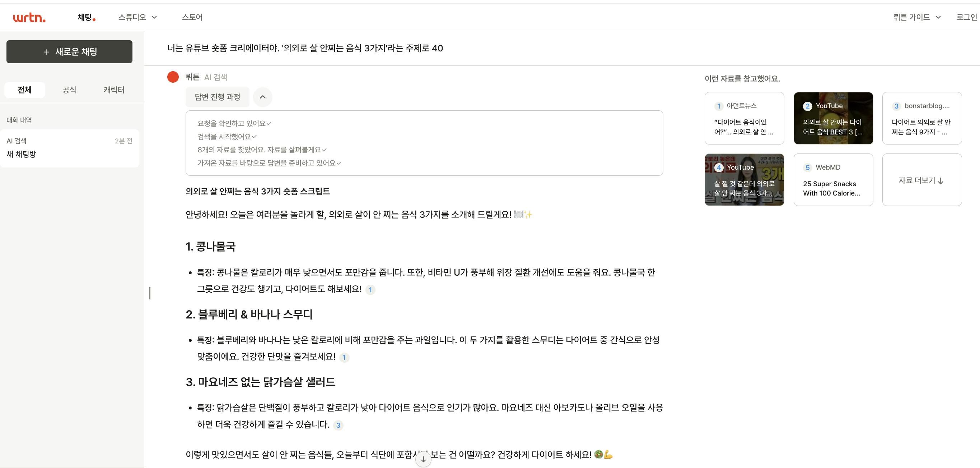980x468 pixels.
Task: Click the wrtn logo icon
Action: click(x=29, y=18)
